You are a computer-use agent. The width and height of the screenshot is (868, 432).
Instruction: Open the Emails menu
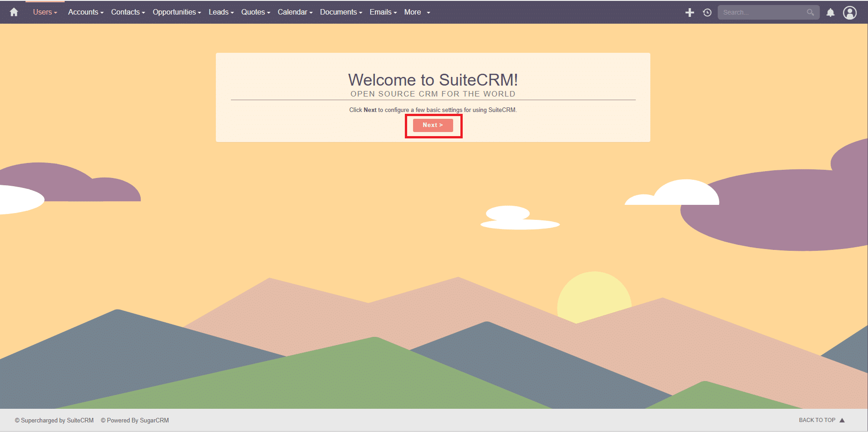383,12
